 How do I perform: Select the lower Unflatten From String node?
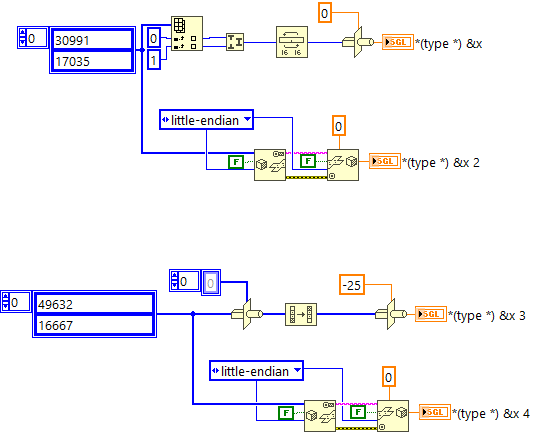click(393, 416)
